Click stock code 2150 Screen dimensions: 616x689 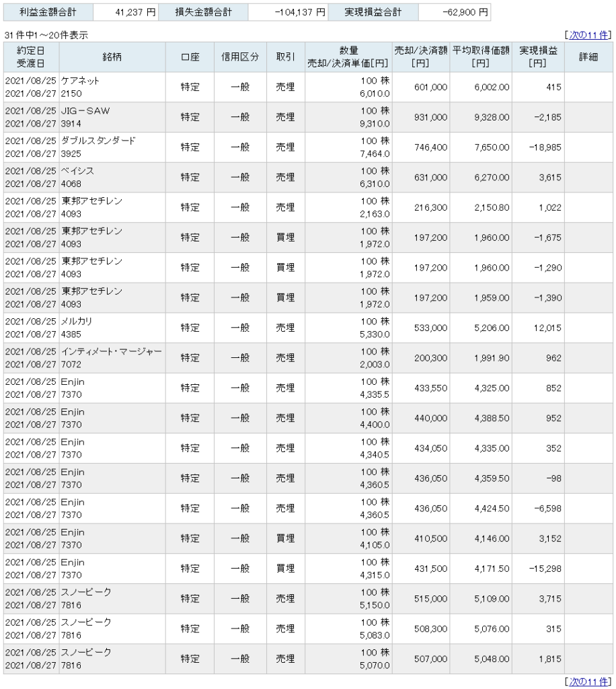click(71, 94)
